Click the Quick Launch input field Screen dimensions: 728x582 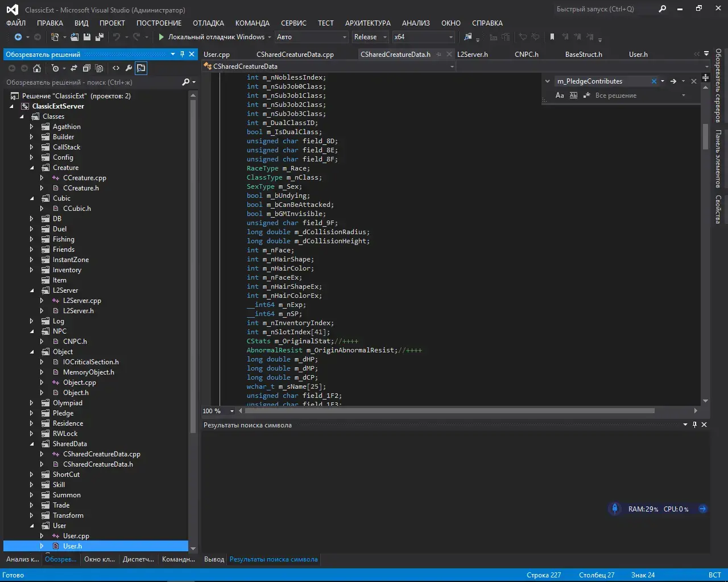point(604,9)
